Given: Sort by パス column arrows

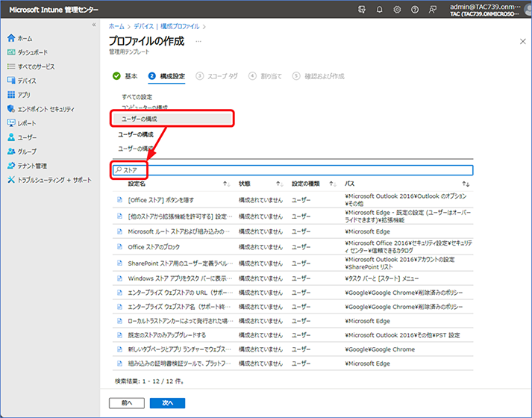Looking at the screenshot, I should tap(466, 184).
